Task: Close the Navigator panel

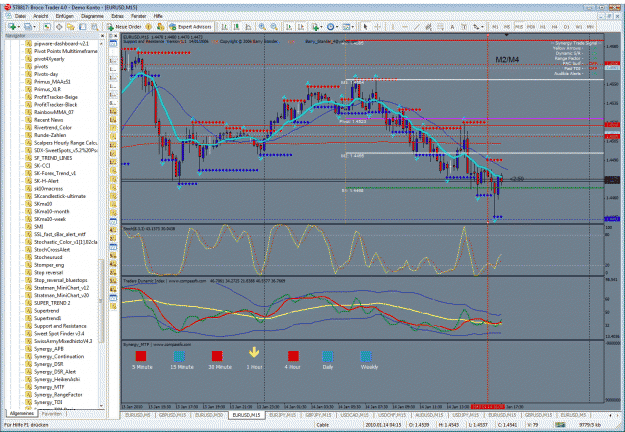Action: [x=102, y=36]
